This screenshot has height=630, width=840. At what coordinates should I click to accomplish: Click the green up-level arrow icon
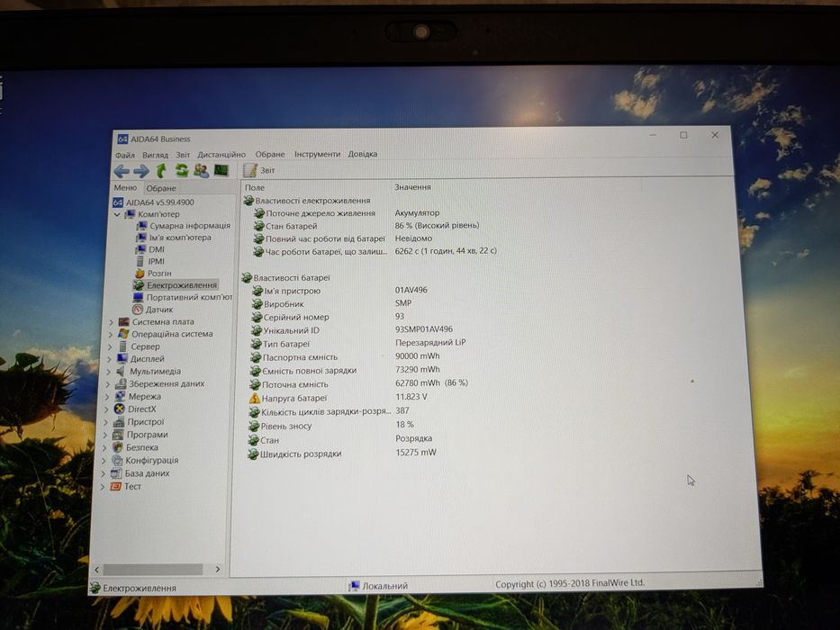point(161,170)
